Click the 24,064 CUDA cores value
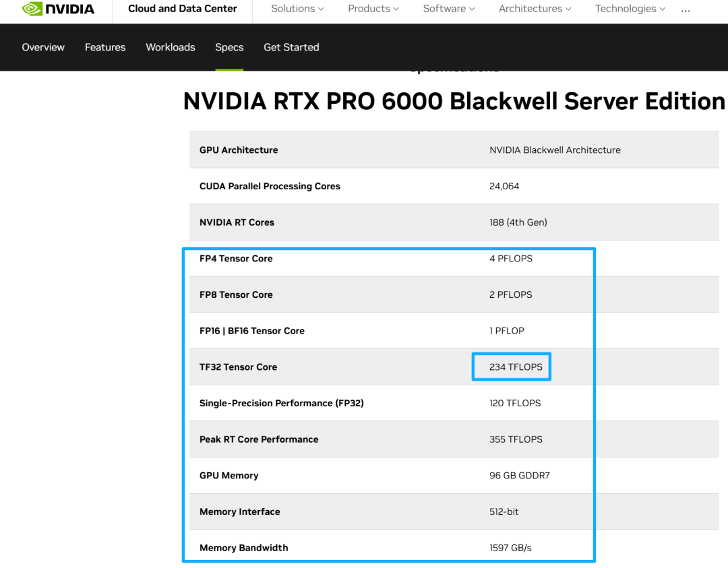This screenshot has width=728, height=568. (504, 186)
